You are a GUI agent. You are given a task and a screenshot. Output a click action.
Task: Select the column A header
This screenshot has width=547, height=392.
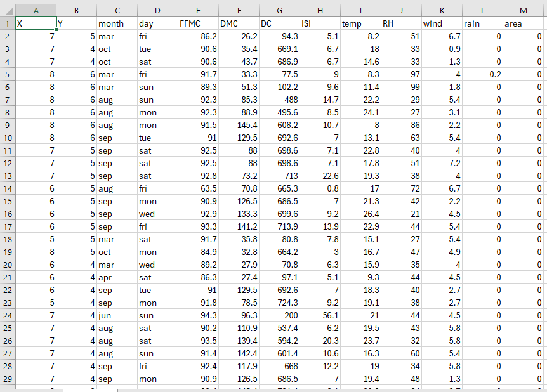point(36,10)
